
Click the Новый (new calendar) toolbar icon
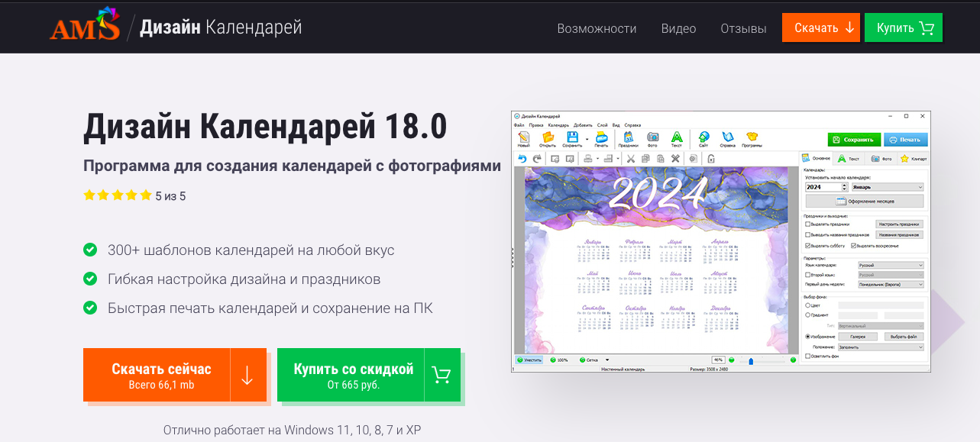click(523, 138)
